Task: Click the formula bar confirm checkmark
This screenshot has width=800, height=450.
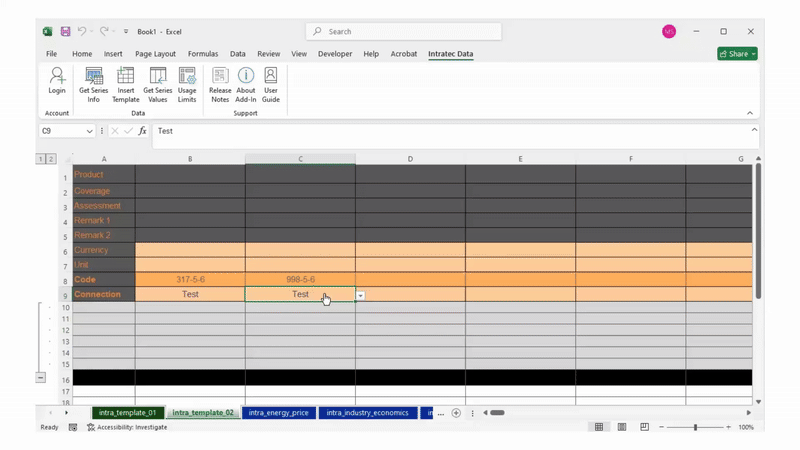Action: (x=128, y=131)
